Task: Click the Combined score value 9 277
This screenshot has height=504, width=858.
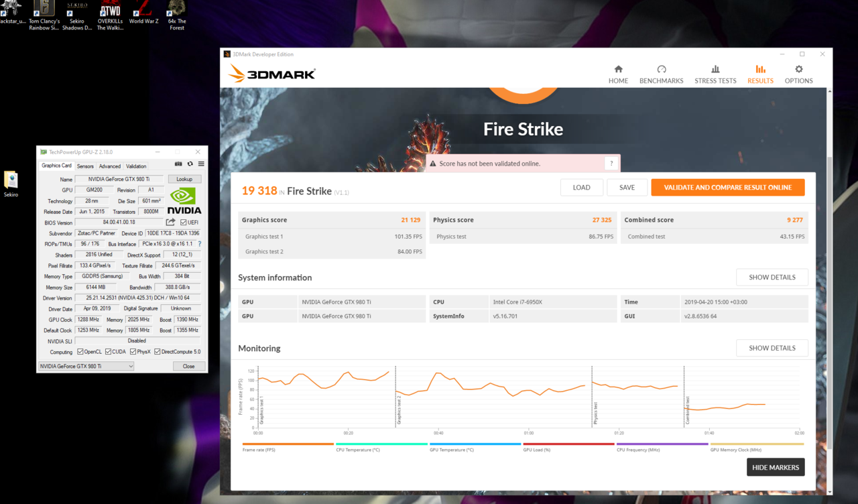Action: 794,220
